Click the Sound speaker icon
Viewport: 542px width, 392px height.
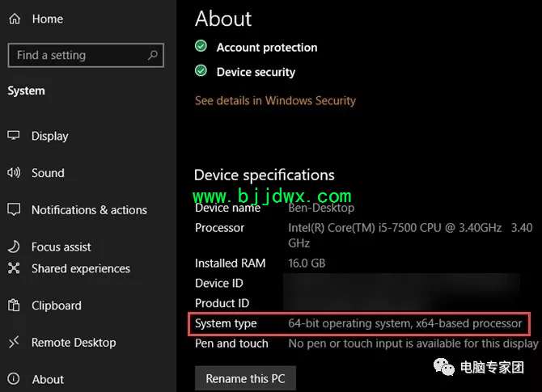(14, 172)
